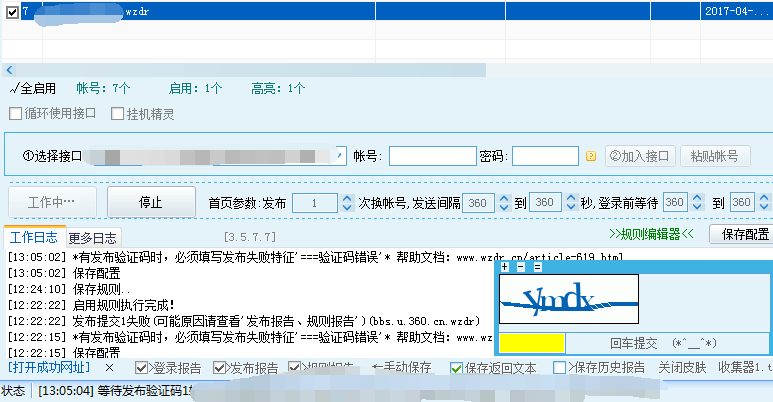Toggle the 登录报告 checkbox
This screenshot has height=402, width=773.
[141, 368]
